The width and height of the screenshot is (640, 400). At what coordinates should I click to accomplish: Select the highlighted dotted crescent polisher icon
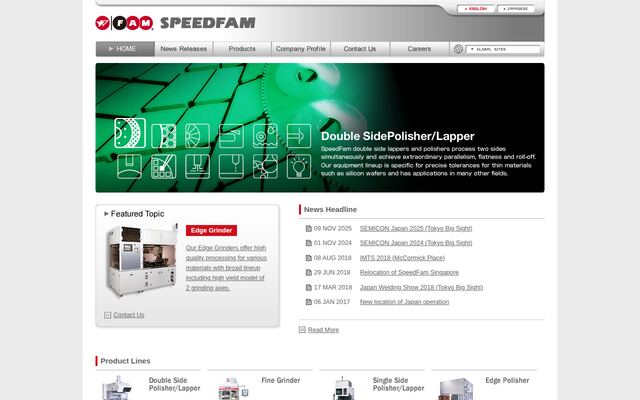point(130,133)
